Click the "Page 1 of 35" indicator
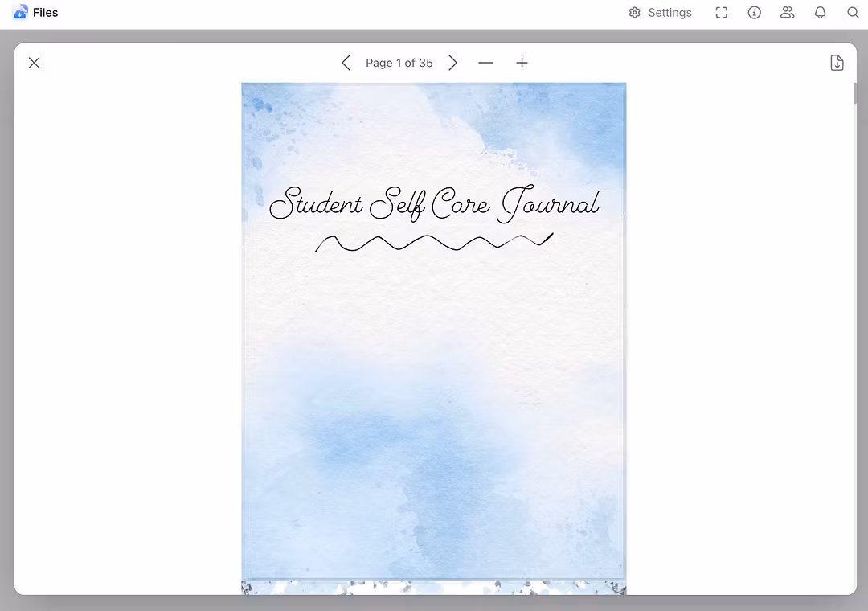 tap(399, 63)
